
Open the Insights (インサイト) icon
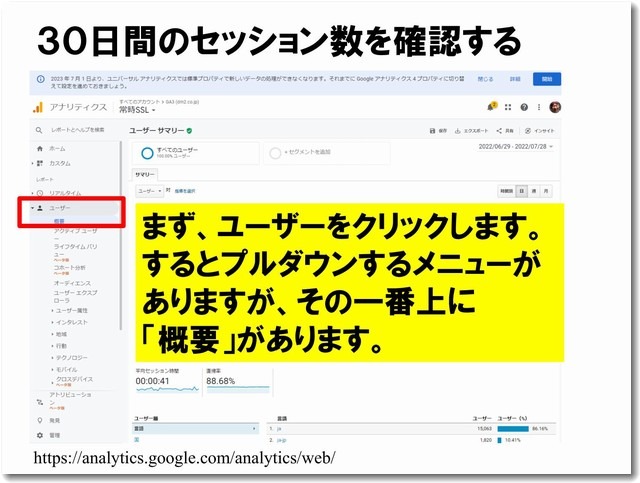coord(528,131)
